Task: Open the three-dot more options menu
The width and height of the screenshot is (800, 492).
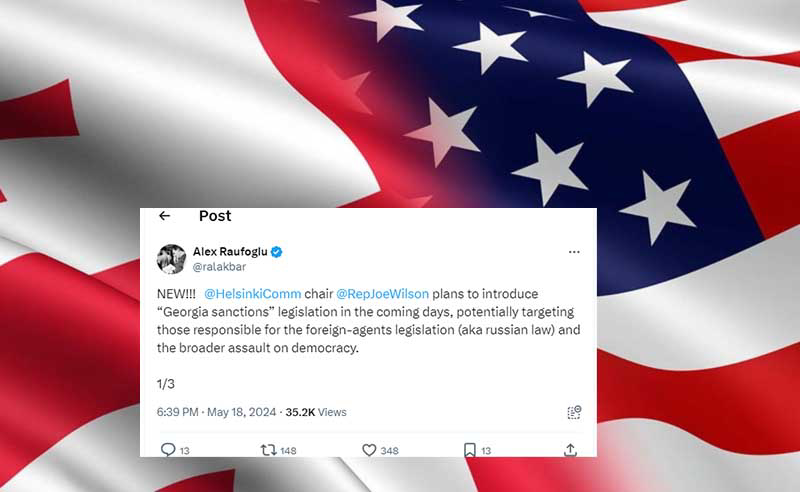Action: click(x=574, y=252)
